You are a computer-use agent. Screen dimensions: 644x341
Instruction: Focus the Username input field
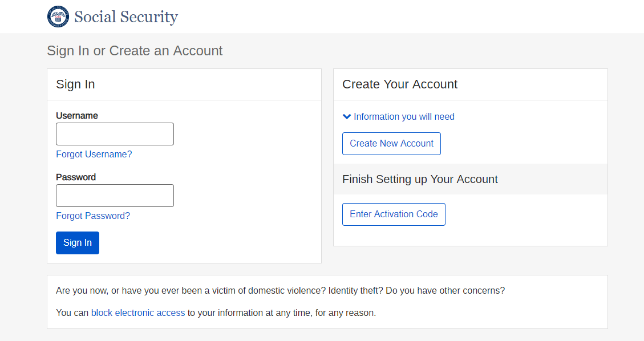115,134
